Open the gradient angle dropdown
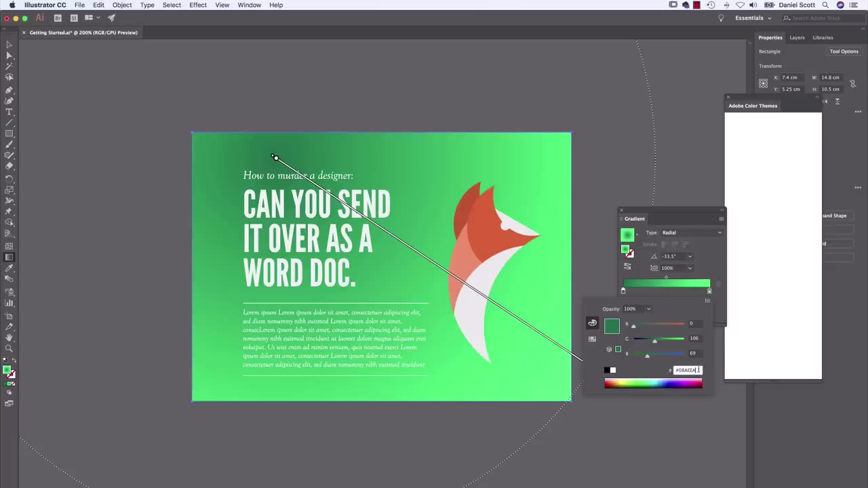 tap(690, 256)
